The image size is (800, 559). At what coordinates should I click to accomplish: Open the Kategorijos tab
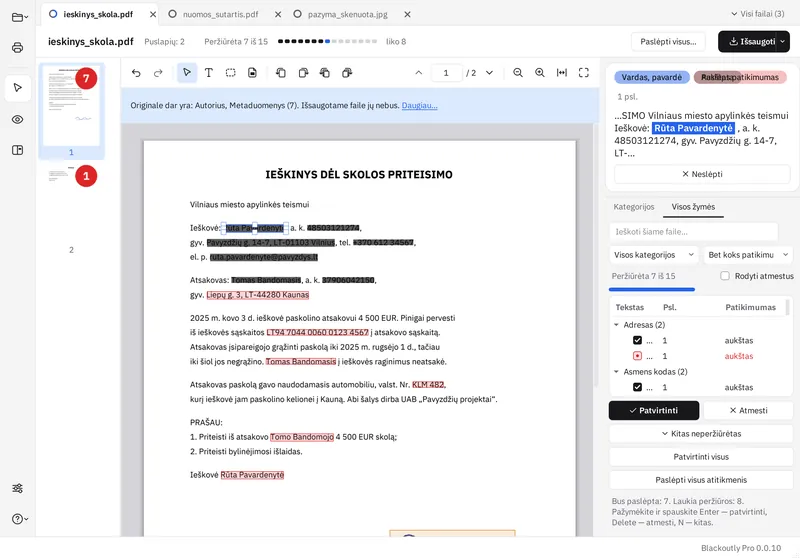point(634,207)
